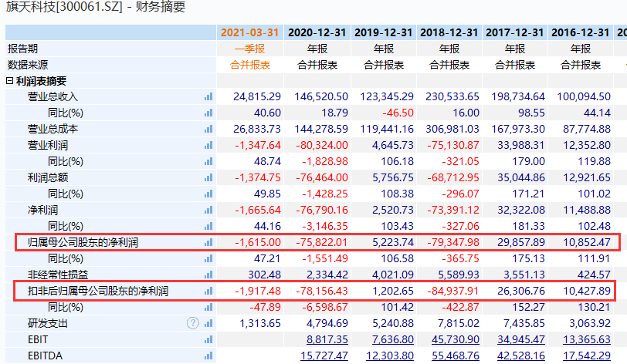Open chart icon for 扣非后归属母公司股东的净利润
Viewport: 627px width, 364px height.
tap(208, 291)
